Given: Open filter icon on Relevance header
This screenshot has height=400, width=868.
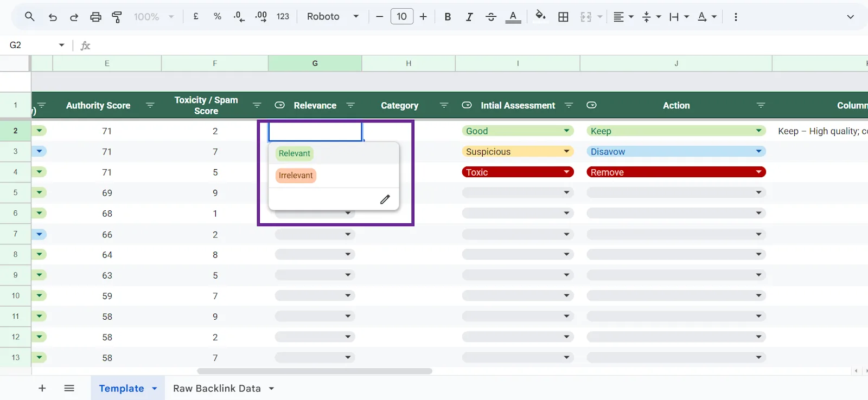Looking at the screenshot, I should click(350, 105).
